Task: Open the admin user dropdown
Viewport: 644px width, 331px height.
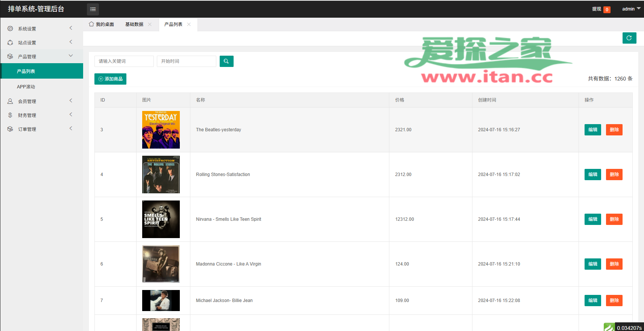Action: point(631,9)
